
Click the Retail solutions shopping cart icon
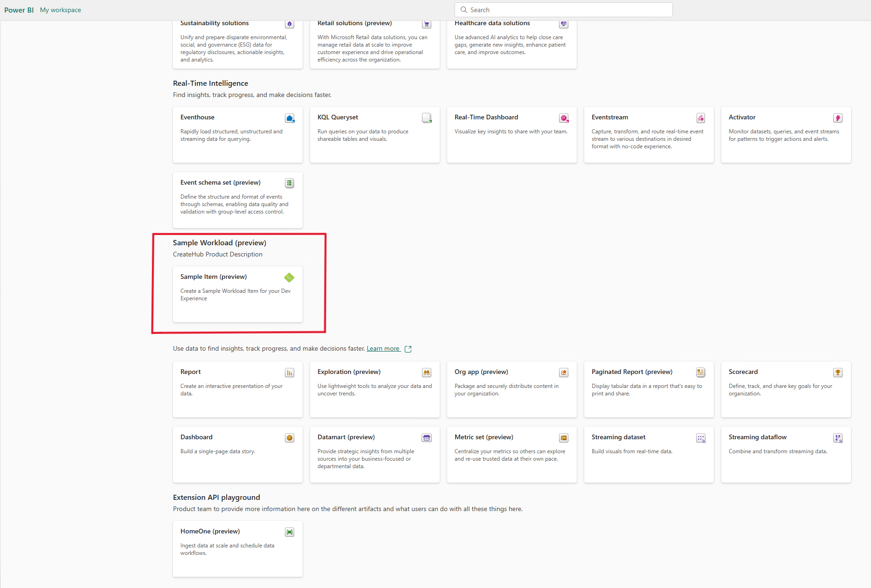(427, 24)
